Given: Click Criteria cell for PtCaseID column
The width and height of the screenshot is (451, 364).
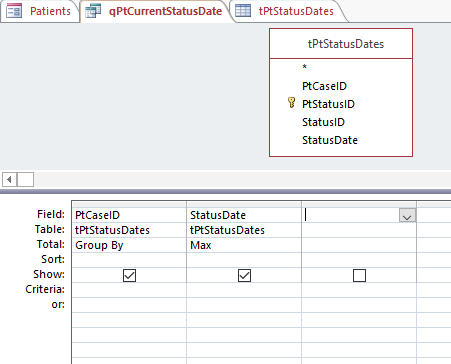Looking at the screenshot, I should (x=129, y=290).
